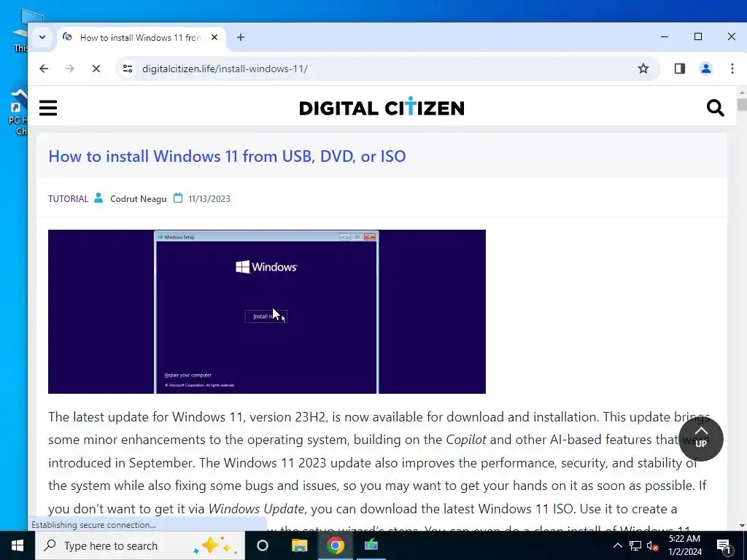Open the Windows Start menu

point(18,545)
